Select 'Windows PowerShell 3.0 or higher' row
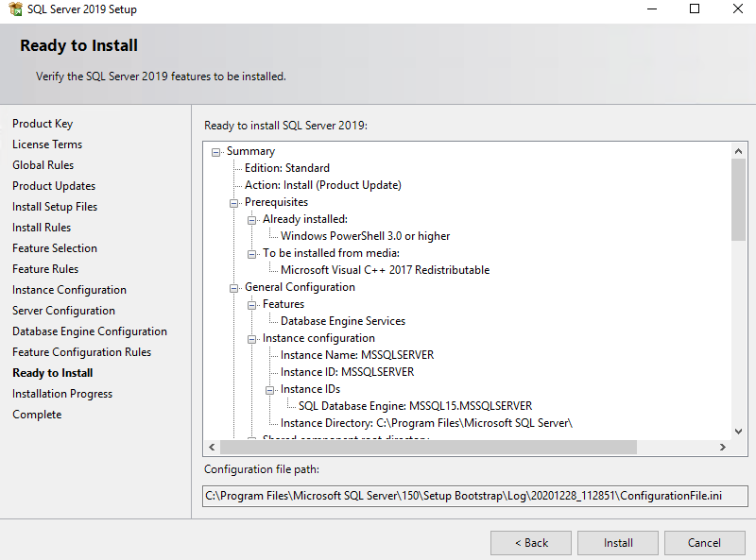 pyautogui.click(x=365, y=236)
